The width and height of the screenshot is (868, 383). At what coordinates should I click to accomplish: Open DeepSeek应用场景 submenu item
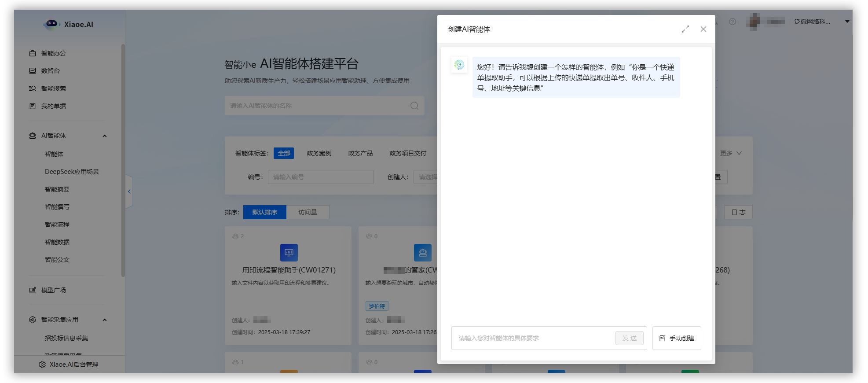[x=72, y=172]
